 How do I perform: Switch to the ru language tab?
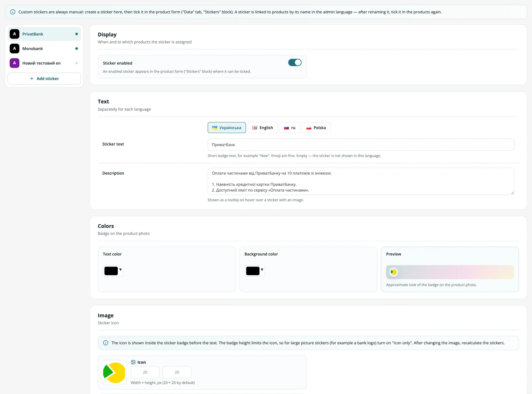pyautogui.click(x=290, y=128)
